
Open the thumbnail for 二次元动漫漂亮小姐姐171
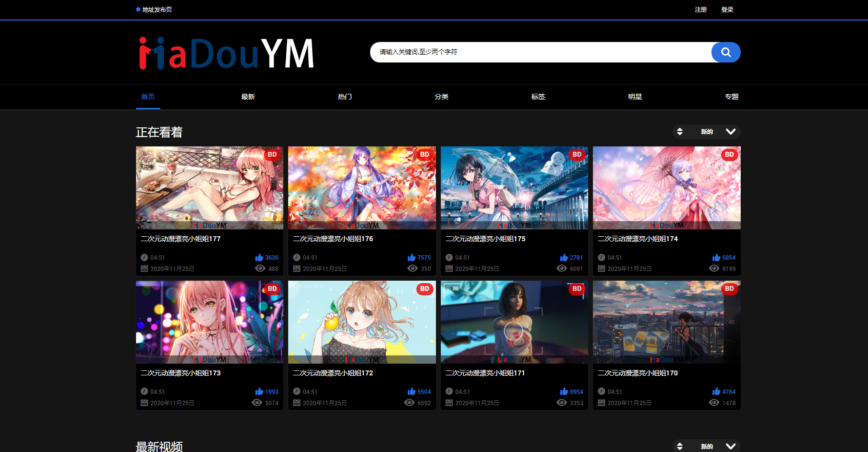pos(514,322)
